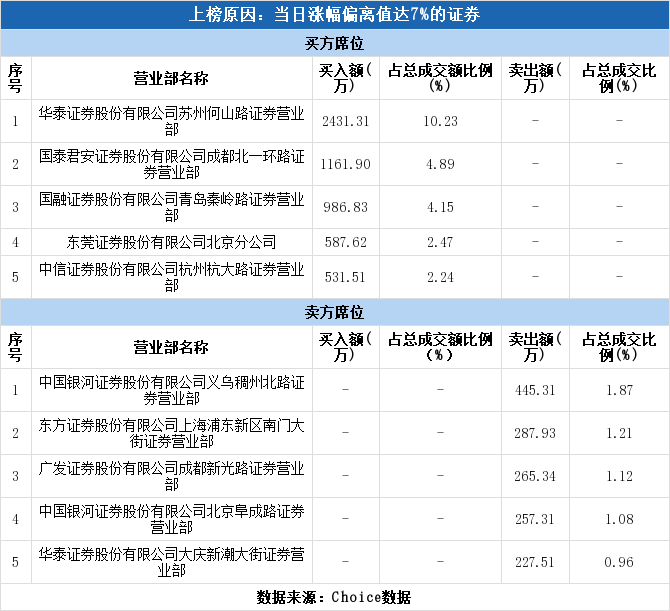Click the 占总成交额比例(%) header in buyer table
The image size is (670, 611).
441,78
